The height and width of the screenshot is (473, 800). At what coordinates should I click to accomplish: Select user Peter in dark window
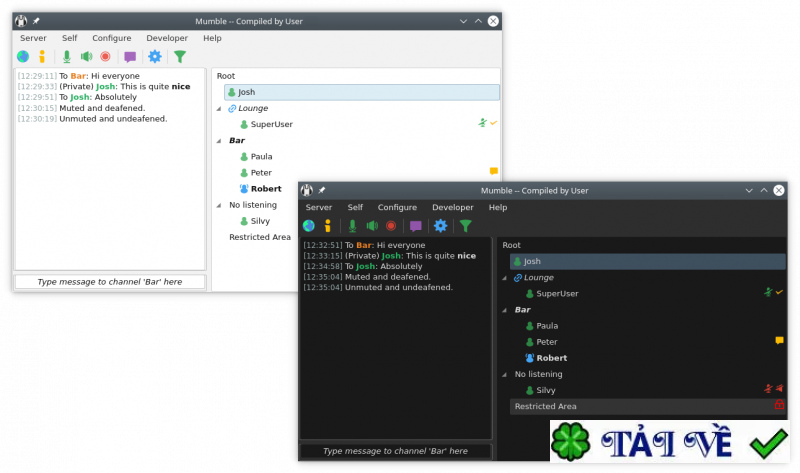(x=546, y=342)
